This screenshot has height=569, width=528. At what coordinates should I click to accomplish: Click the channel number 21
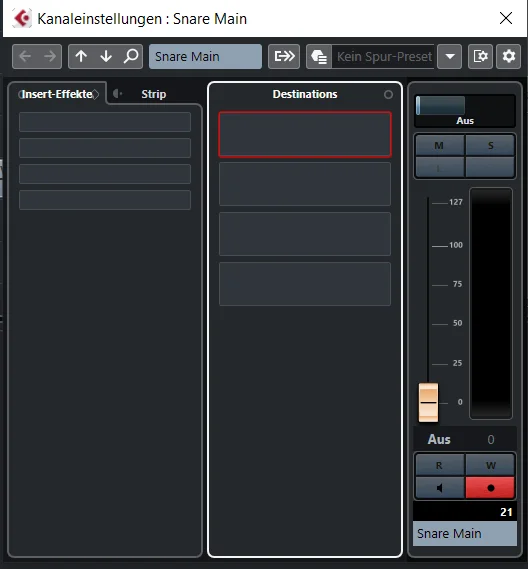click(x=506, y=512)
